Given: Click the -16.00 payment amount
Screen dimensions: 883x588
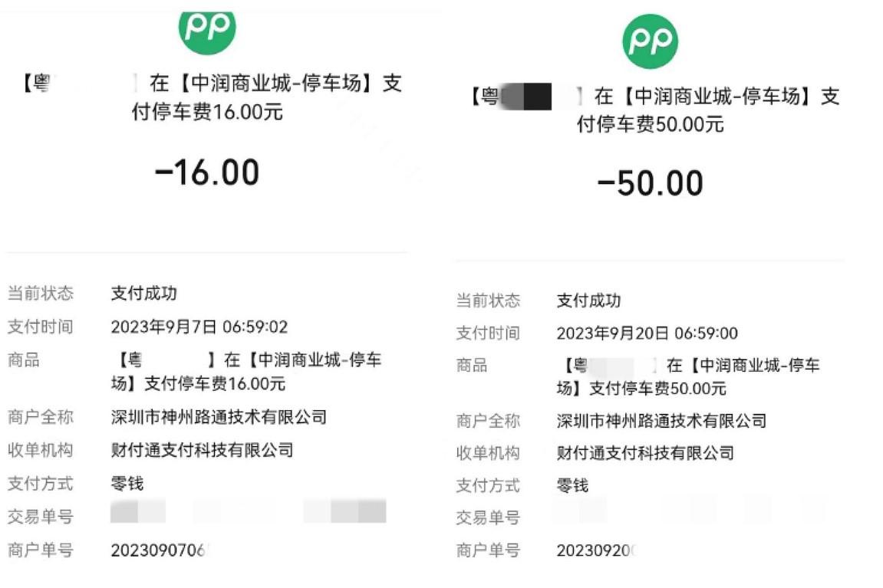Looking at the screenshot, I should tap(207, 172).
